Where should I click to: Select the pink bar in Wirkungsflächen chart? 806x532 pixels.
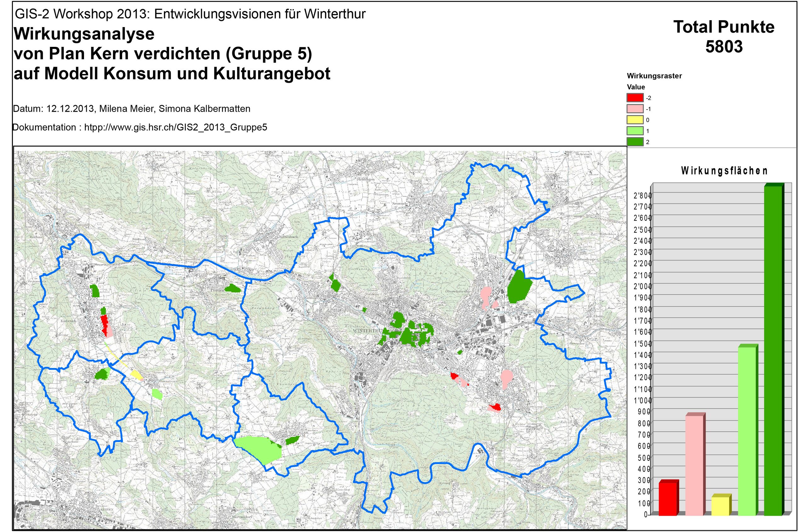click(x=694, y=466)
